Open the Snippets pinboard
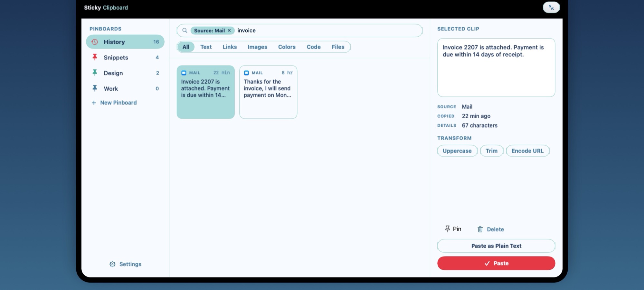 [125, 57]
